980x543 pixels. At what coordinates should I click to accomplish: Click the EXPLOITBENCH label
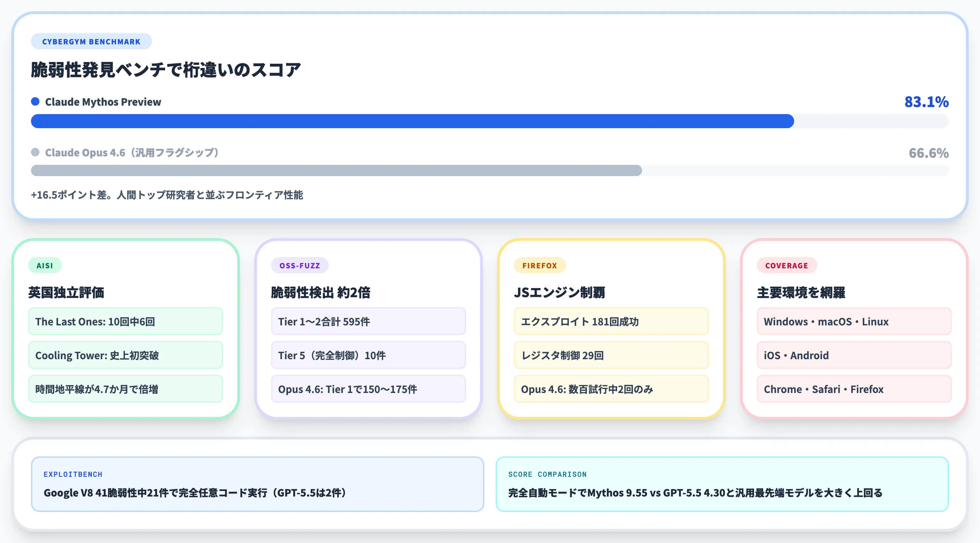pos(73,474)
